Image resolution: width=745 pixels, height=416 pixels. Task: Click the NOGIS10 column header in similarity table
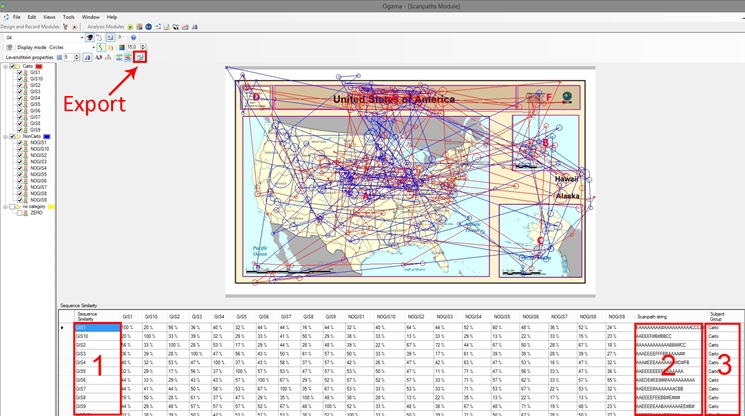[386, 317]
